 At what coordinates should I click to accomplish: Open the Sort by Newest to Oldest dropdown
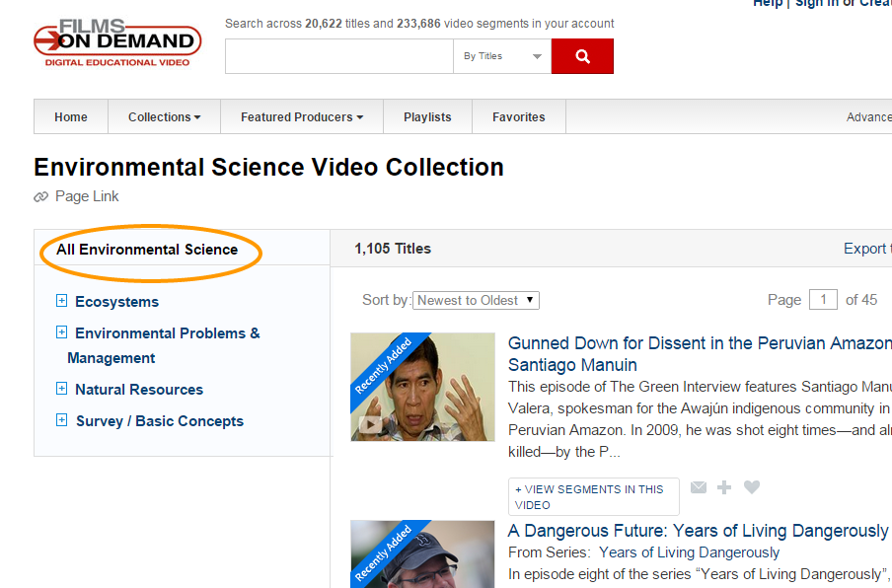point(477,300)
